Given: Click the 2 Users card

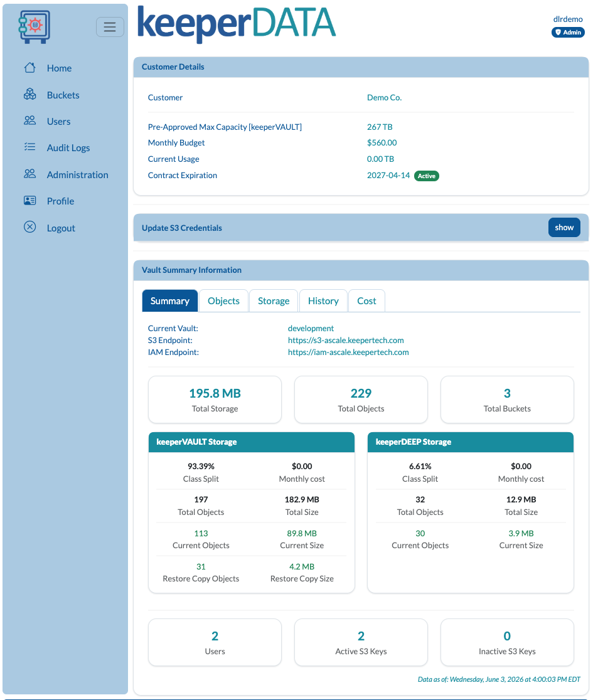Looking at the screenshot, I should [215, 642].
